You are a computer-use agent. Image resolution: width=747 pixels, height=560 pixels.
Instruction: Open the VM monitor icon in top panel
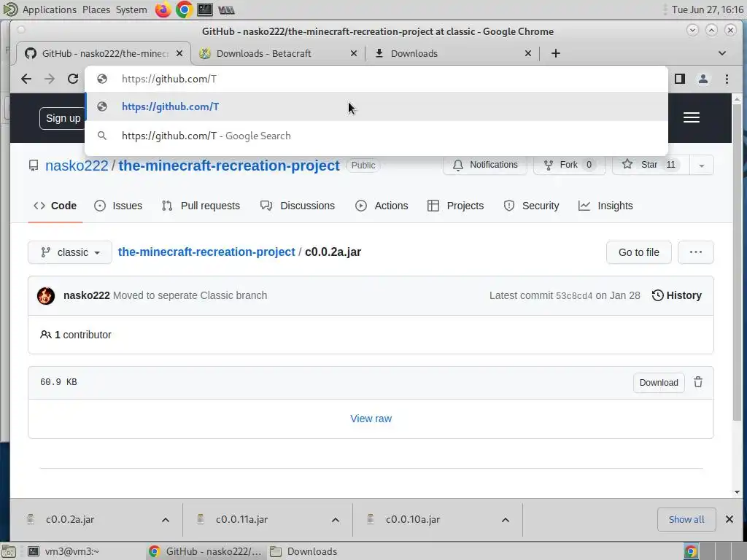pos(226,9)
